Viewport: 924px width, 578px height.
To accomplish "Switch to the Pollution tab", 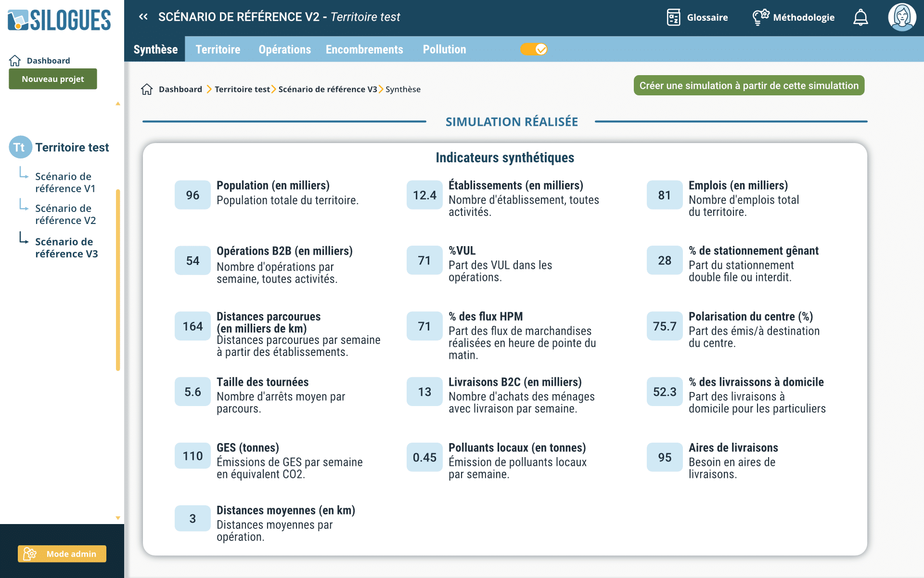I will [x=444, y=49].
